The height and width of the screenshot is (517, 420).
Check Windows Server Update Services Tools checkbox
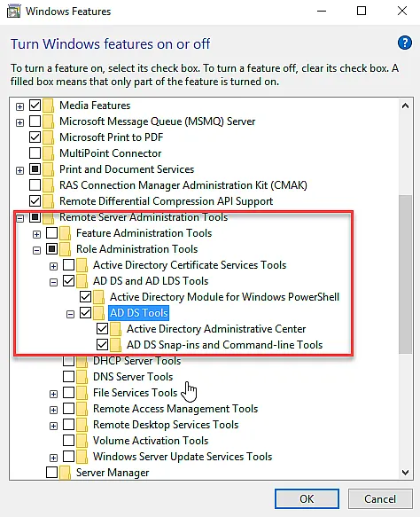[68, 457]
